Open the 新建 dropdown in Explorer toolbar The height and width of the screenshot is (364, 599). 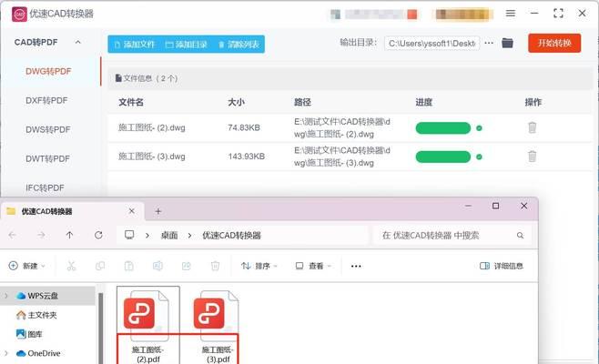click(x=26, y=266)
